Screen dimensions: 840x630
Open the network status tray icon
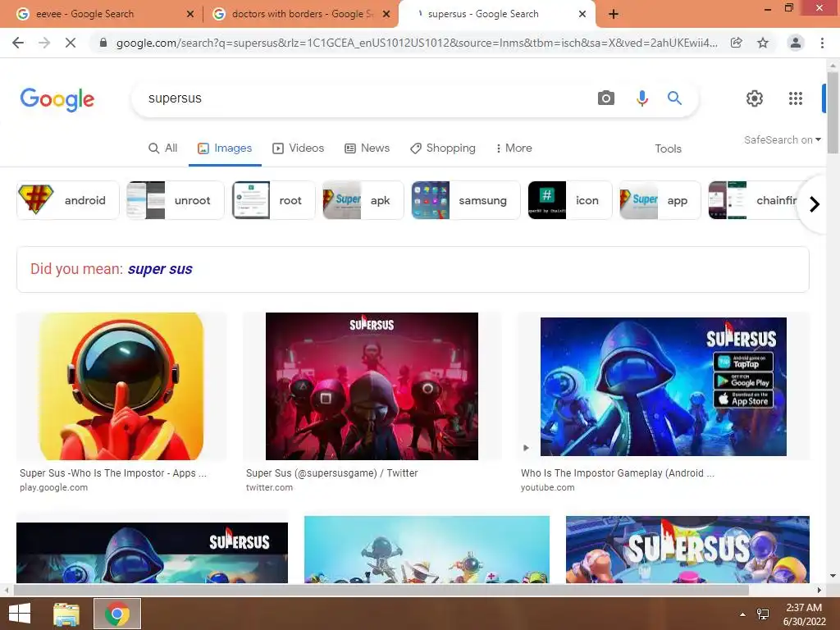[763, 614]
